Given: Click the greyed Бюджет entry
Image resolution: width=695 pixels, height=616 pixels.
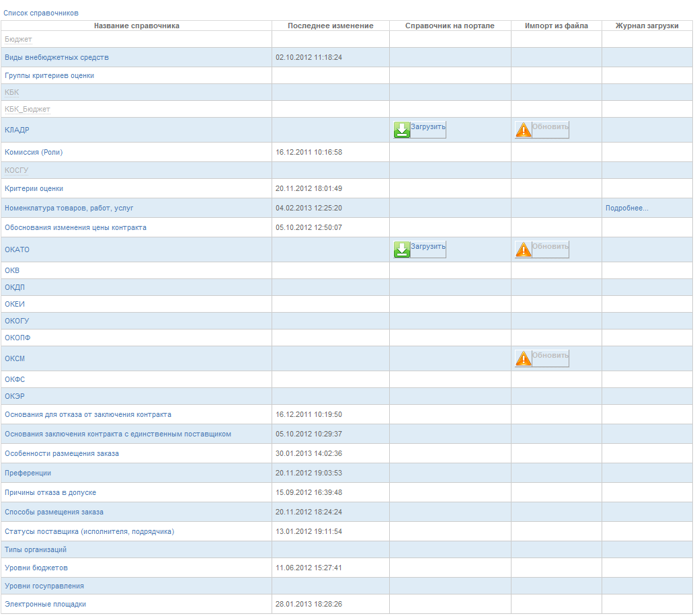Looking at the screenshot, I should tap(18, 40).
